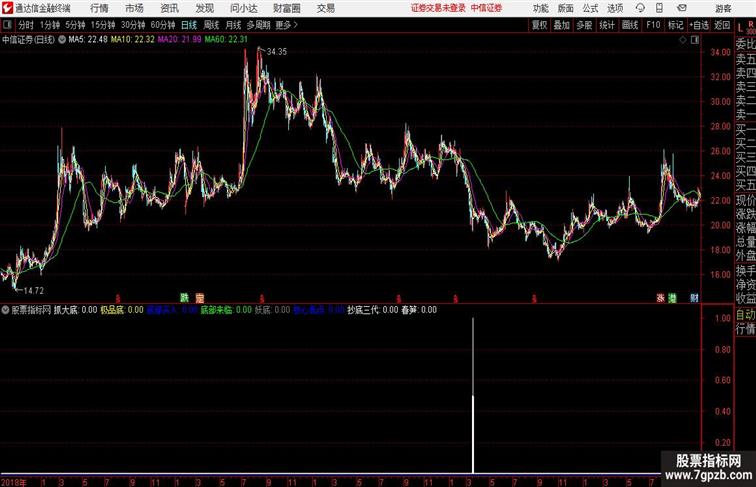
Task: Click the 画线 drawing button
Action: (630, 25)
